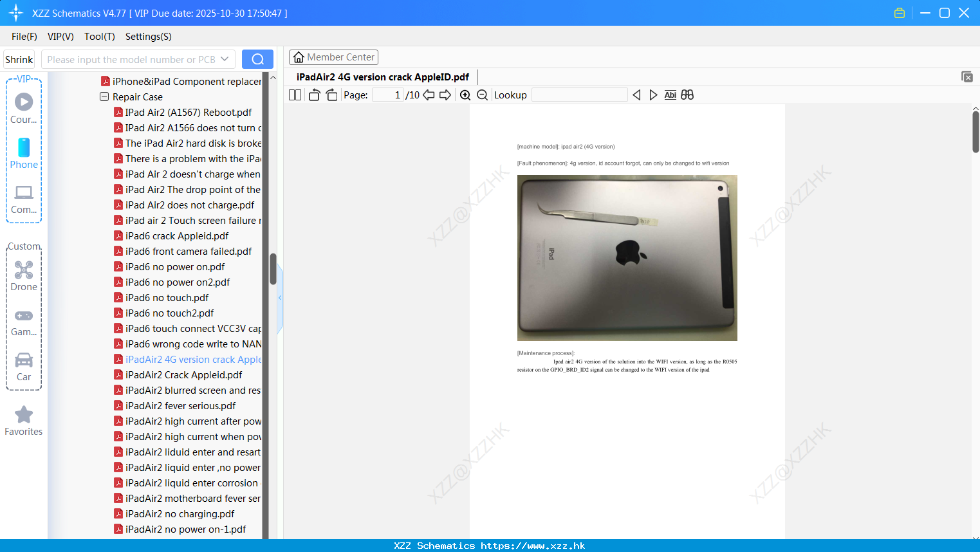Select the Game console category
The height and width of the screenshot is (552, 980).
click(24, 322)
